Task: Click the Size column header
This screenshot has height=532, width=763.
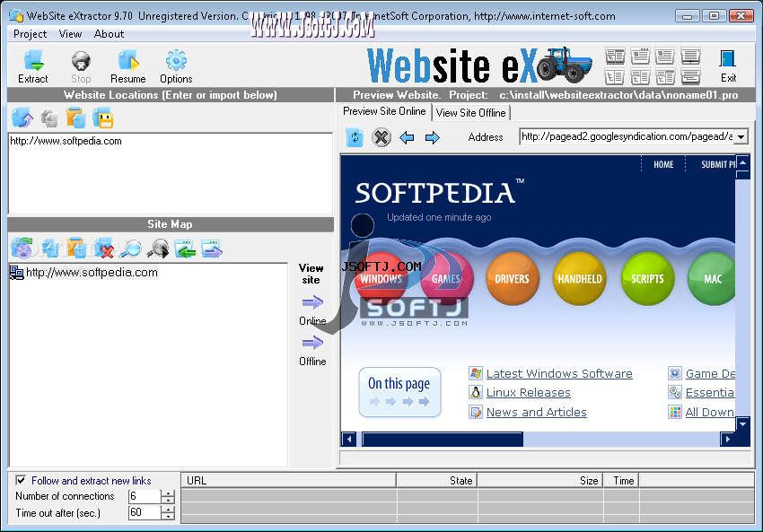Action: (x=540, y=481)
